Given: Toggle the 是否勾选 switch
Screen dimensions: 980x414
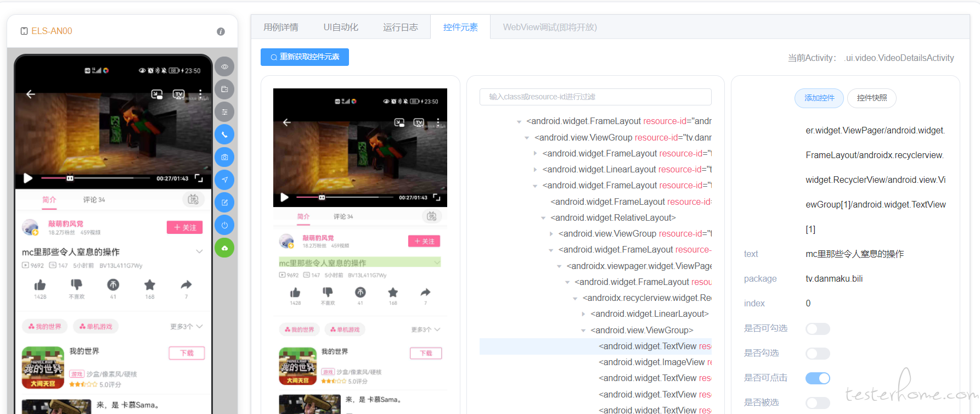Looking at the screenshot, I should click(818, 354).
